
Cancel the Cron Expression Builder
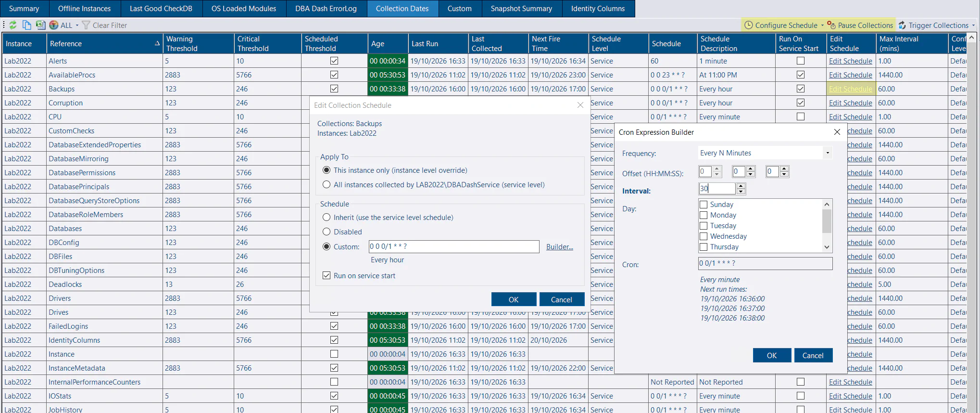(813, 355)
